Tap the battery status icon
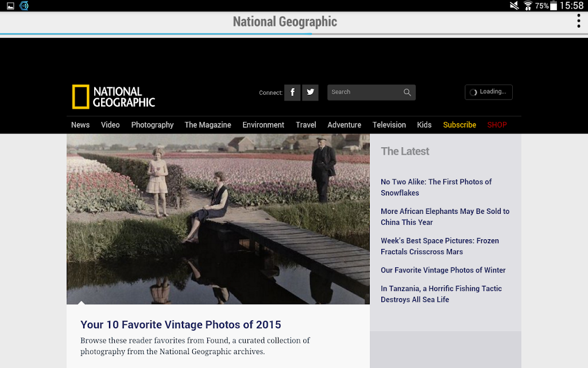The image size is (588, 368). (554, 6)
